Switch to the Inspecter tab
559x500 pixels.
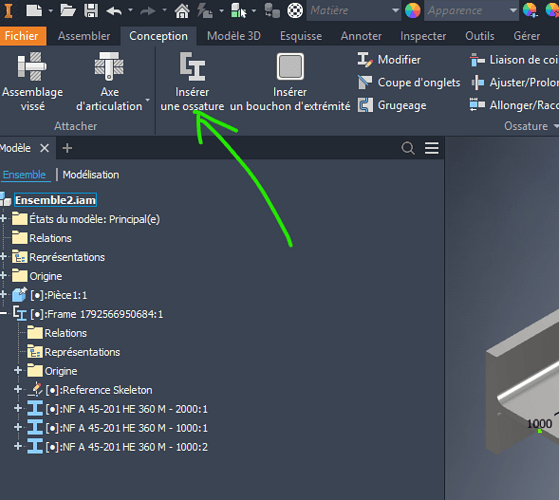(423, 36)
